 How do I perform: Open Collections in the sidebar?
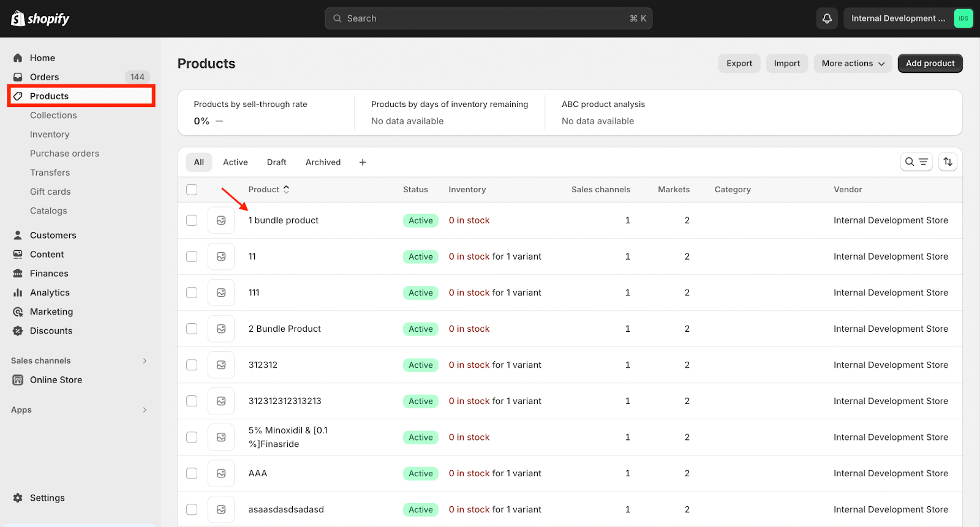53,115
